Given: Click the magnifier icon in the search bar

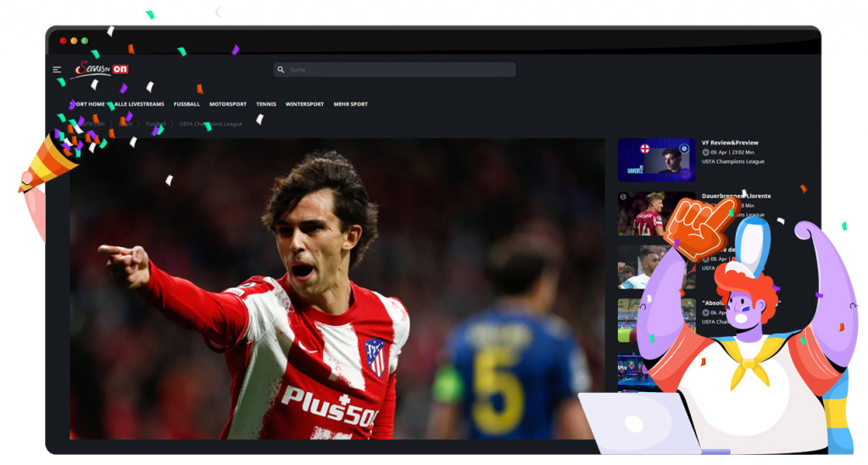Looking at the screenshot, I should point(281,70).
